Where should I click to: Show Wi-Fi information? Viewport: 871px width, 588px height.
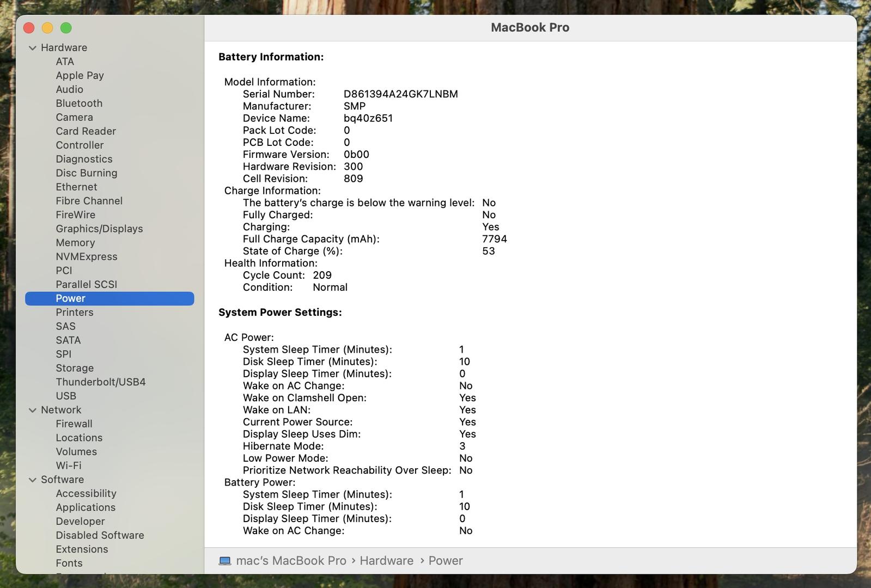pyautogui.click(x=69, y=465)
